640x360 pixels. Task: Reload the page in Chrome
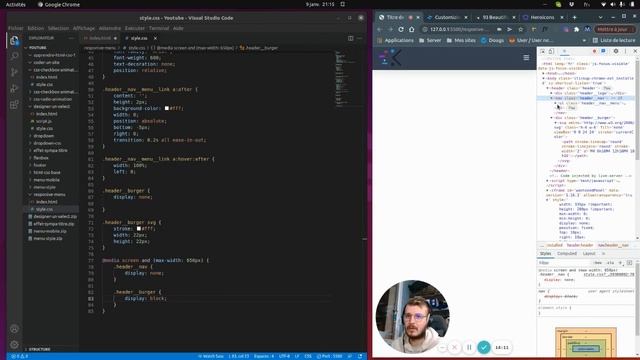pos(401,29)
